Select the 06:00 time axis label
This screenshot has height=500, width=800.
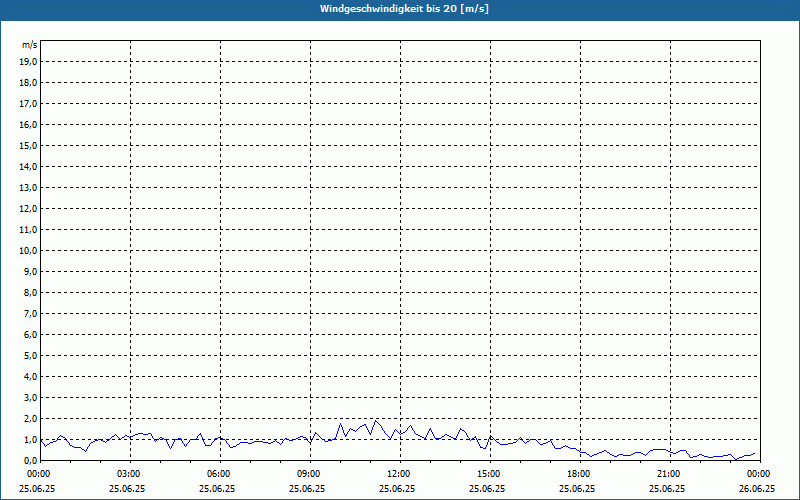[218, 474]
